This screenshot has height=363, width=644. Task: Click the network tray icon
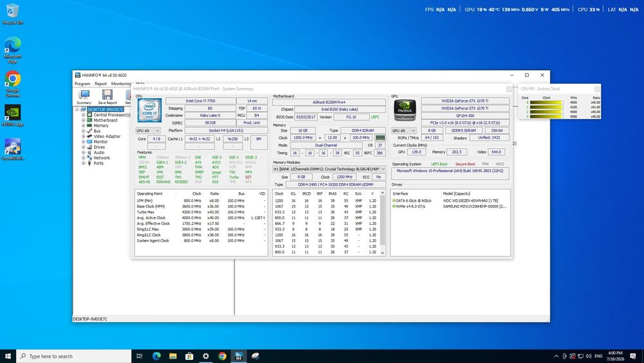pos(580,356)
